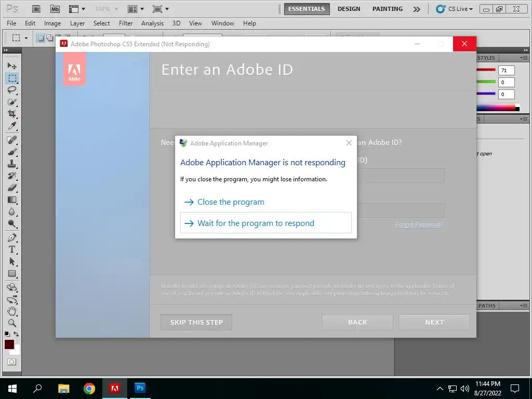Click SKIP THIS STEP button
Screen dimensions: 532x399
click(x=196, y=322)
